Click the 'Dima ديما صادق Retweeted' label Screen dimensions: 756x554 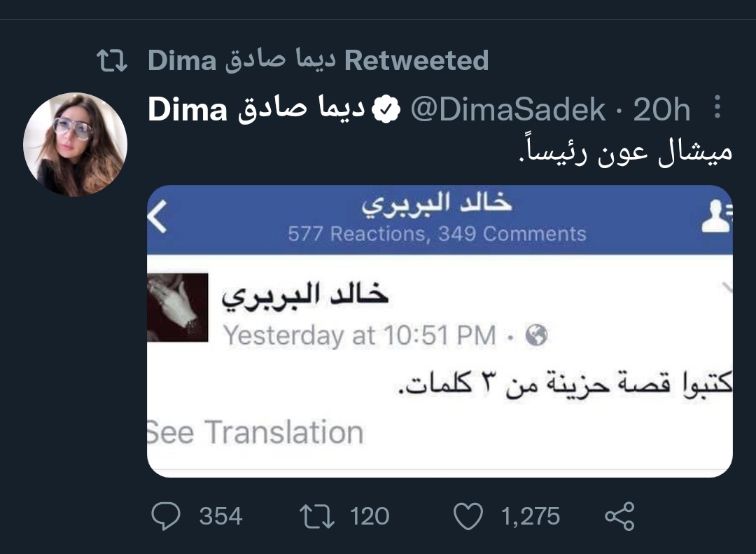pos(318,60)
